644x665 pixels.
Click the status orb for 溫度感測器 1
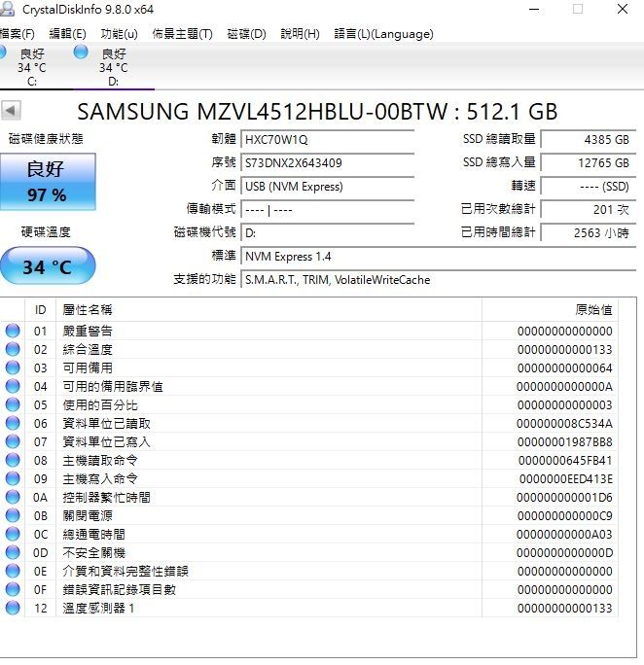tap(13, 608)
